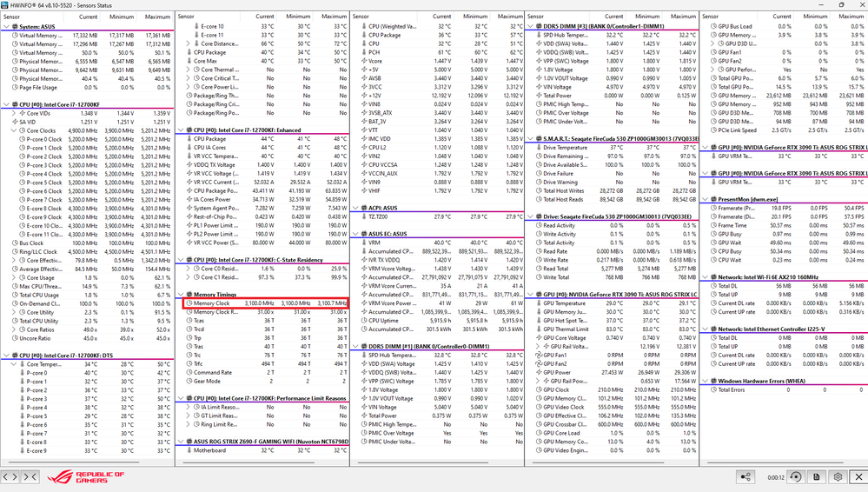The height and width of the screenshot is (492, 868).
Task: Select the Trfc timing row
Action: [262, 364]
